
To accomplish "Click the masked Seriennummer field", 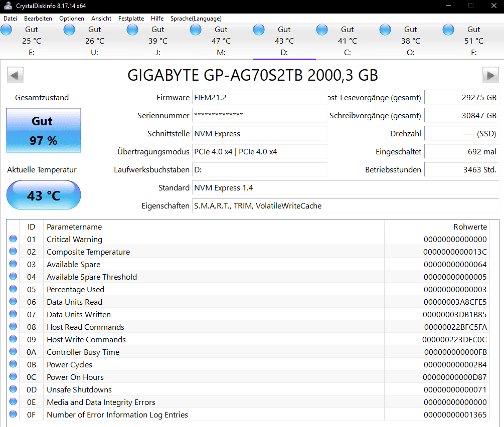I will pyautogui.click(x=260, y=115).
